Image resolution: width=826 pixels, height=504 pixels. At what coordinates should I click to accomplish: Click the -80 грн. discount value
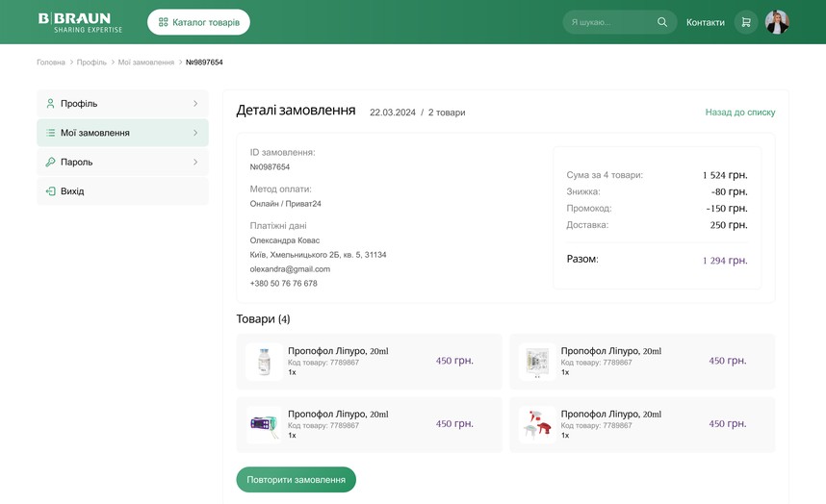coord(729,191)
